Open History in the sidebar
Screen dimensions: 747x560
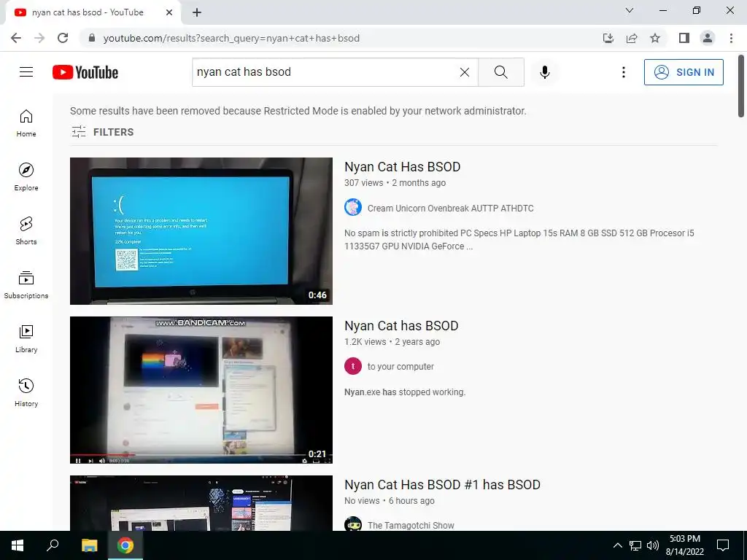pos(26,392)
